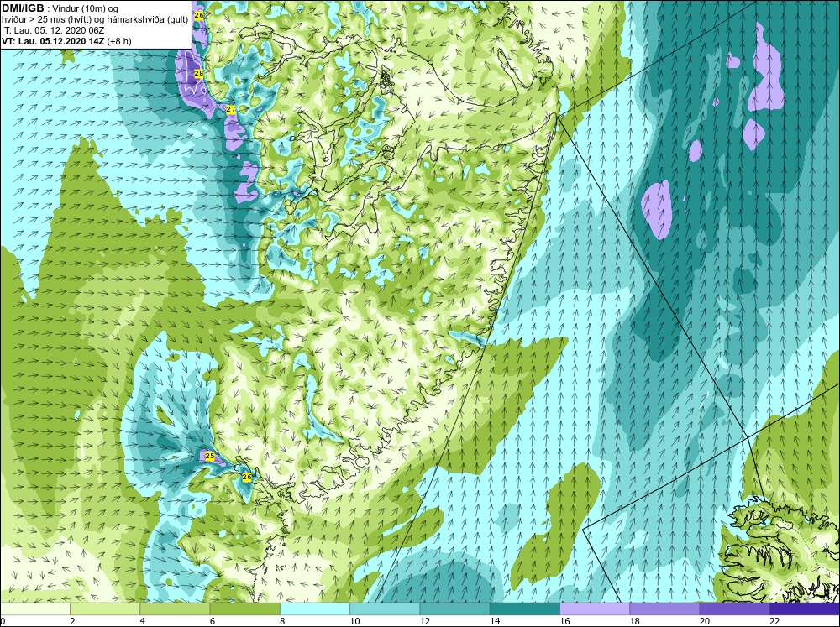This screenshot has height=627, width=840.
Task: Click the legend scale label "16"
Action: [564, 621]
